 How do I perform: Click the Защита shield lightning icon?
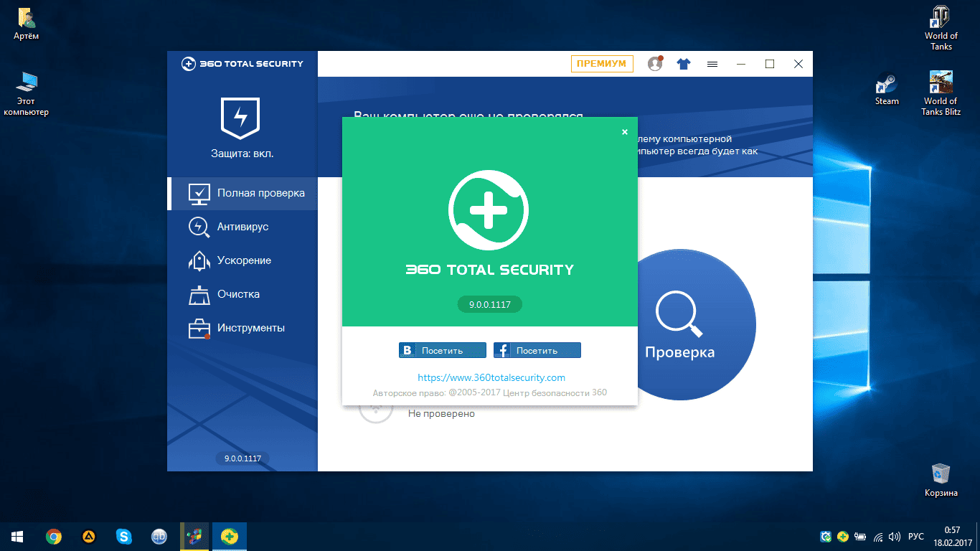tap(240, 118)
